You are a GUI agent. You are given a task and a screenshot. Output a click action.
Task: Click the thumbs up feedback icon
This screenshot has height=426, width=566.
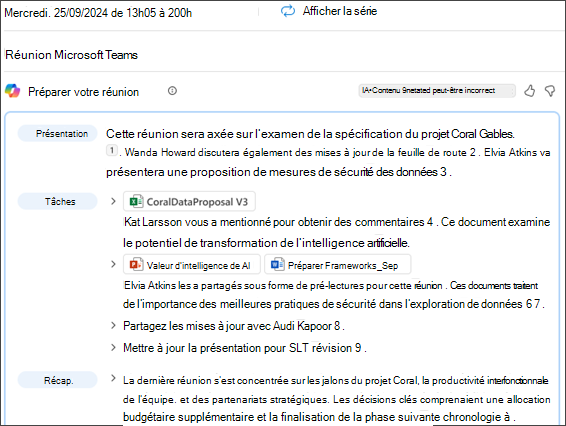(530, 91)
